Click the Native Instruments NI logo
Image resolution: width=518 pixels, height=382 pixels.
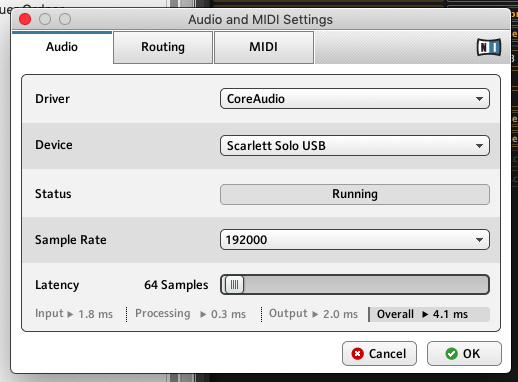489,47
